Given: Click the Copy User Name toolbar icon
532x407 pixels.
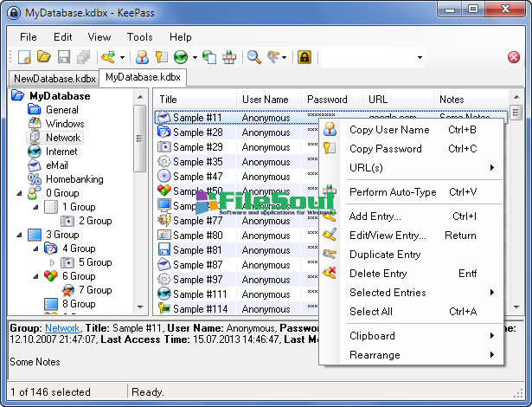Looking at the screenshot, I should tap(142, 57).
